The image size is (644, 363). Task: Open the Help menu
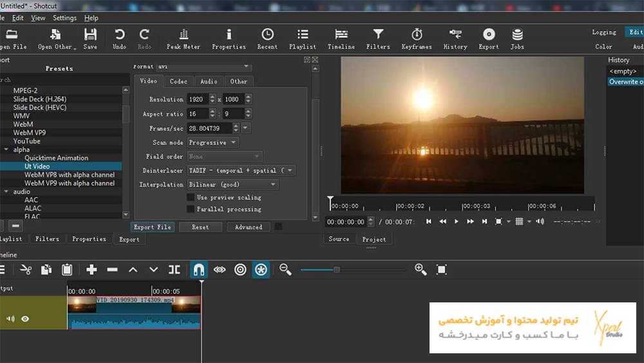click(91, 18)
